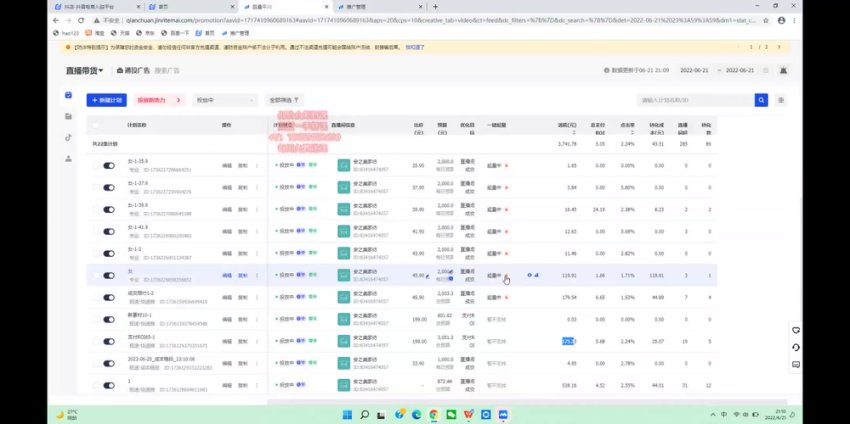
Task: Open the plan list icon in left sidebar
Action: pos(68,95)
